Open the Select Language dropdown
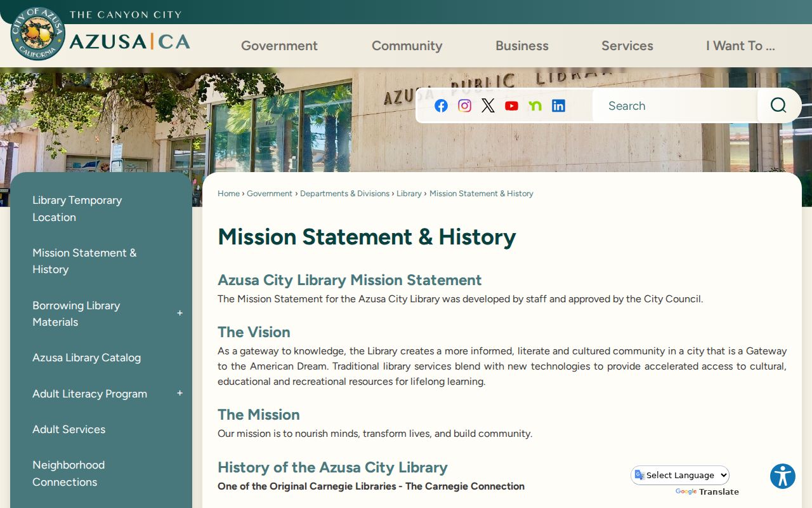This screenshot has height=508, width=812. [680, 475]
